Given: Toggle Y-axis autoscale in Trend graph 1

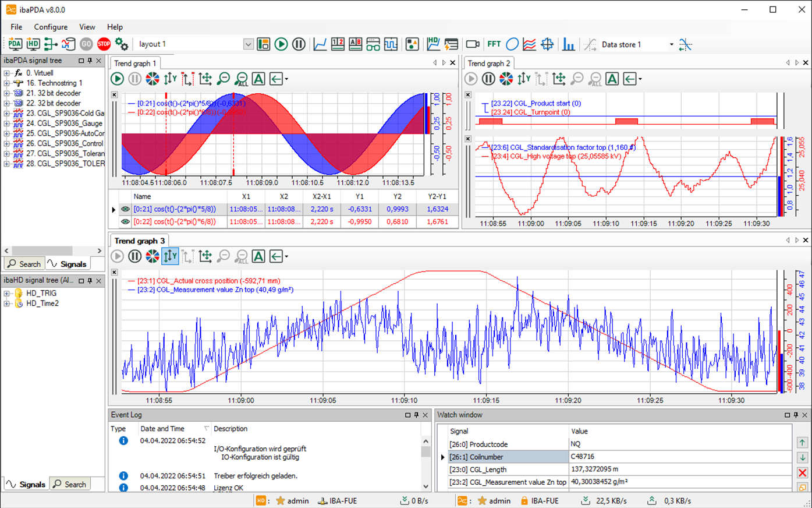Looking at the screenshot, I should click(x=170, y=79).
